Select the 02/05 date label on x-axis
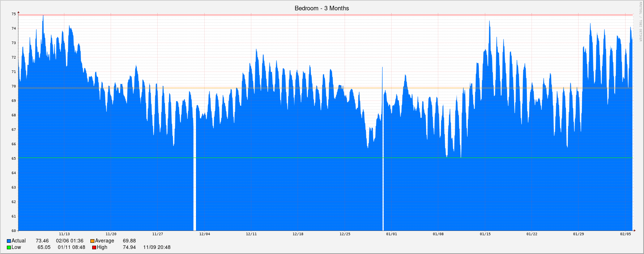The width and height of the screenshot is (644, 254). [625, 234]
